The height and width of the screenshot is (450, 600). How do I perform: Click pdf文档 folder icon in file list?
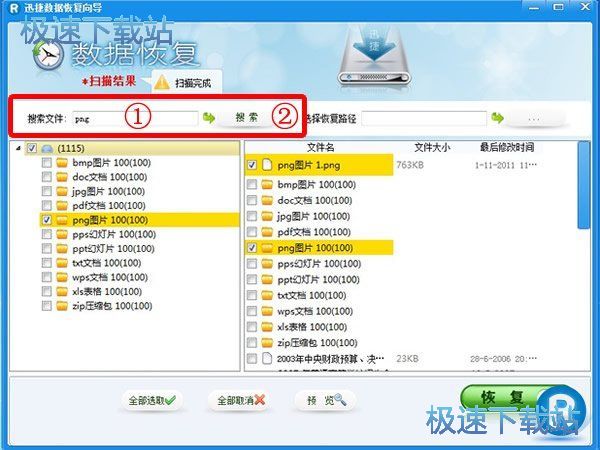267,232
